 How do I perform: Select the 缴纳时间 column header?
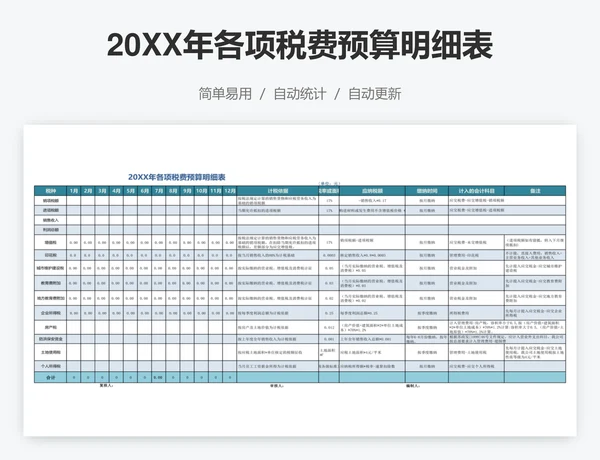point(427,191)
